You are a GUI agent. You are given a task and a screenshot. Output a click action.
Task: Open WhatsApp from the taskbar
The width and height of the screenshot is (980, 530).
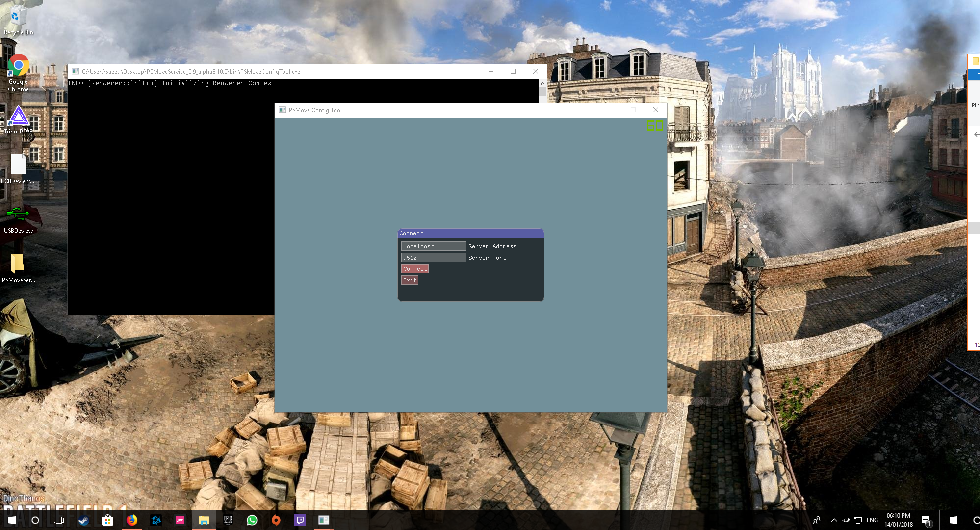pyautogui.click(x=252, y=520)
